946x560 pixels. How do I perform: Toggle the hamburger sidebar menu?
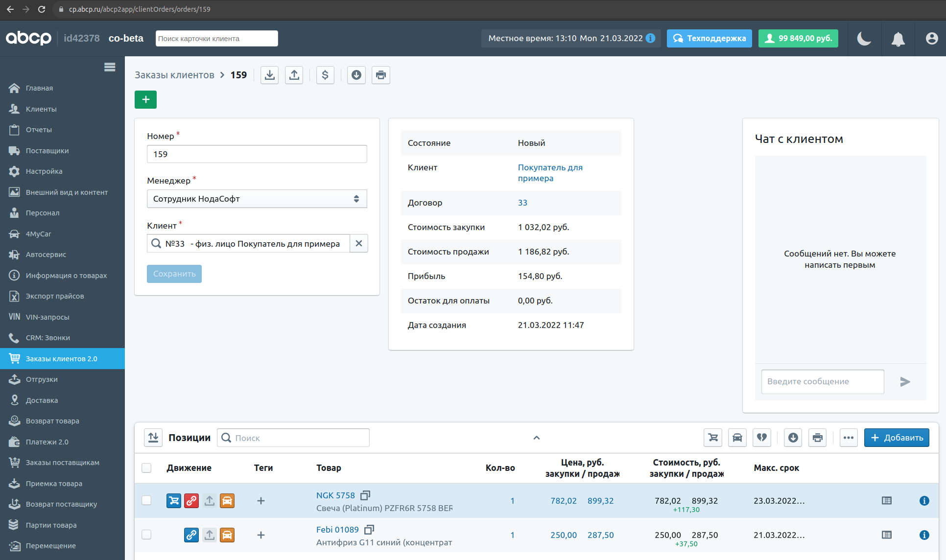[110, 67]
